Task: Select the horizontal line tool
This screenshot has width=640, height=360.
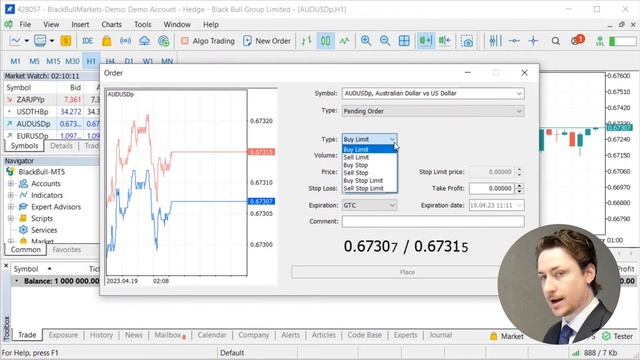Action: coord(514,41)
